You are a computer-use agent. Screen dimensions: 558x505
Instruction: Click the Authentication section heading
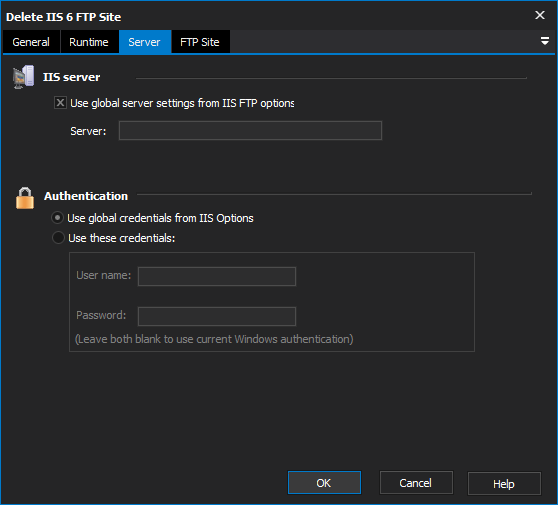click(86, 196)
